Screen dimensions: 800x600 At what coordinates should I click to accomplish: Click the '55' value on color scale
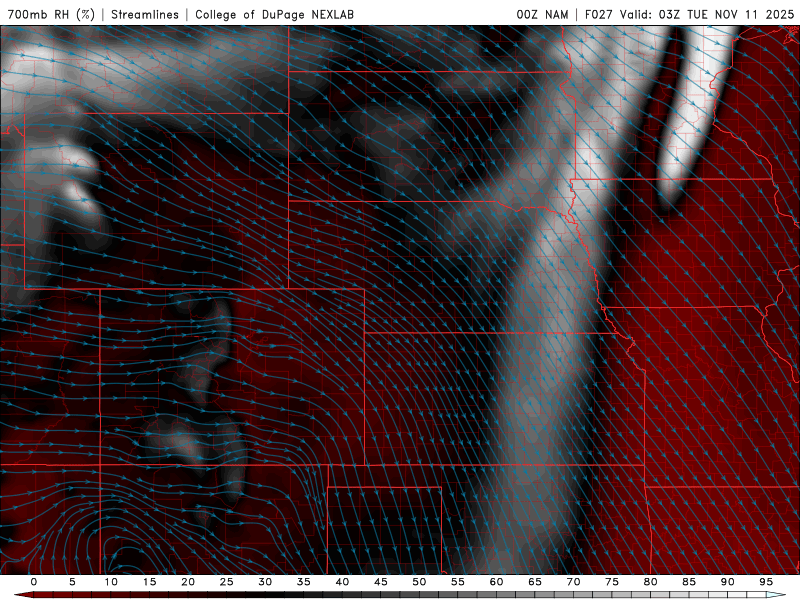pos(458,582)
